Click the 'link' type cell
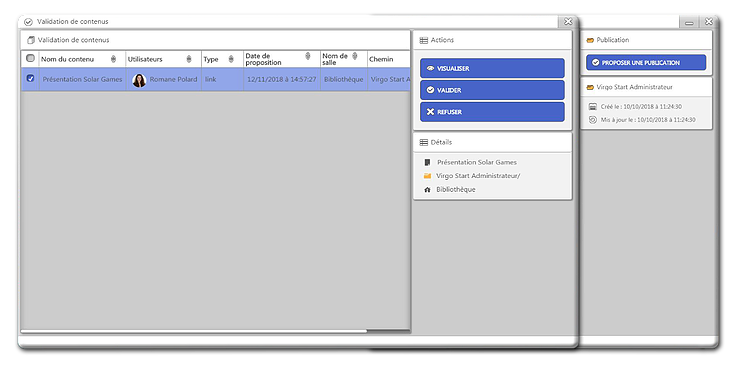740x369 pixels. (x=223, y=79)
